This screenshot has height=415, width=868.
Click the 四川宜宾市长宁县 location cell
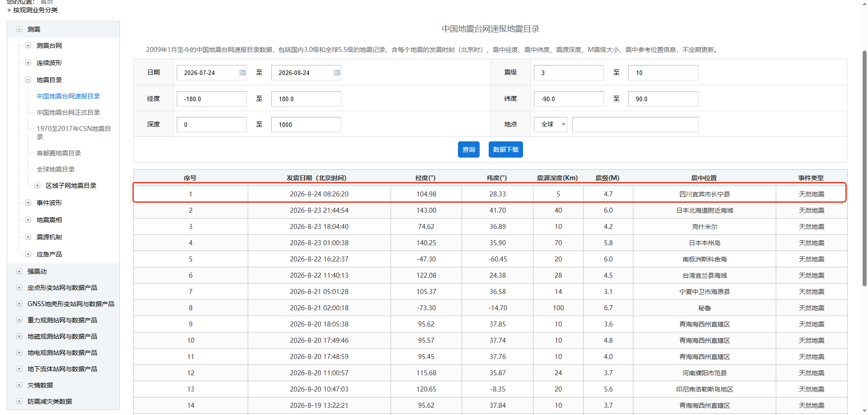(x=705, y=194)
